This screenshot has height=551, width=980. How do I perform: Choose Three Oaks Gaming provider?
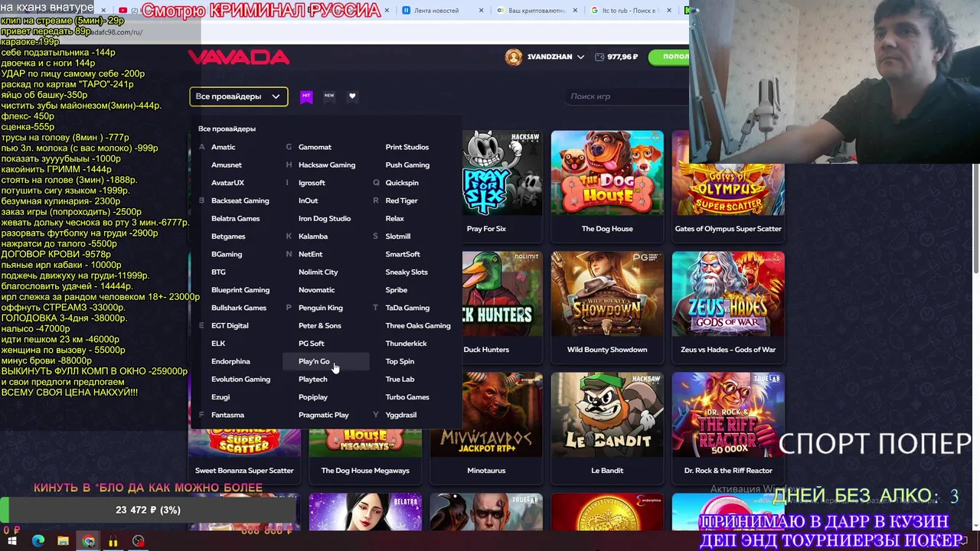point(418,325)
